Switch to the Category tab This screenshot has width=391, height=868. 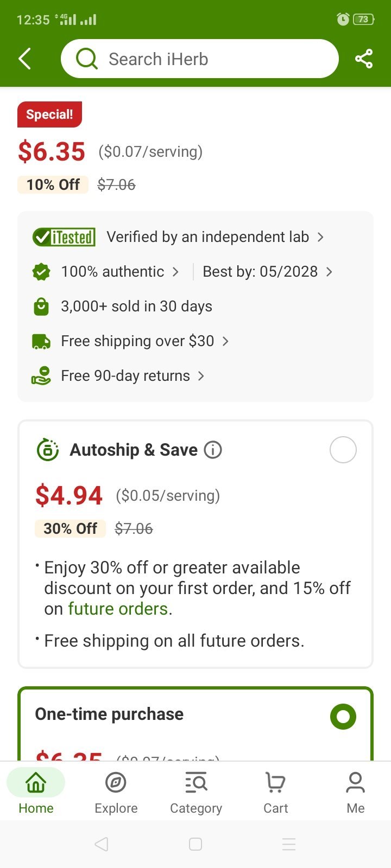coord(196,792)
